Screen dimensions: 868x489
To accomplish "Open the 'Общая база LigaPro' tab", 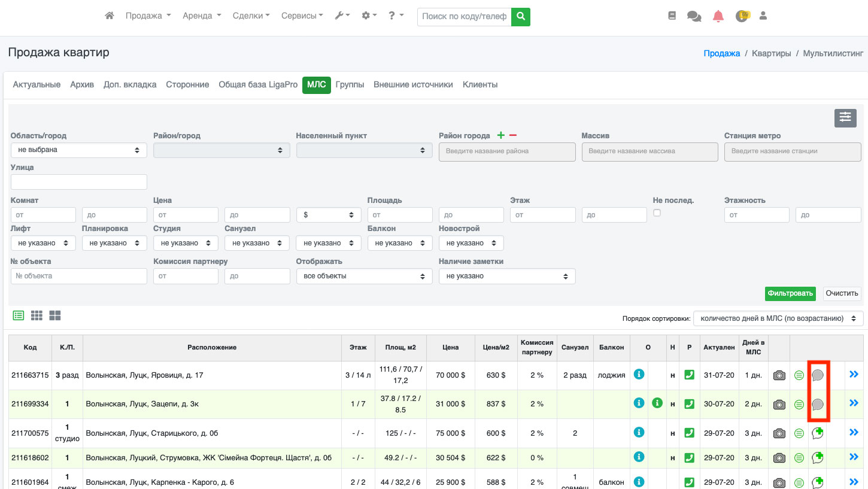I will tap(258, 85).
